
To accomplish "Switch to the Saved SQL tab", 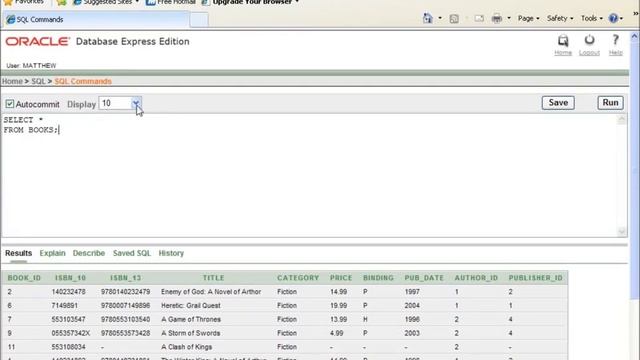I will (131, 253).
